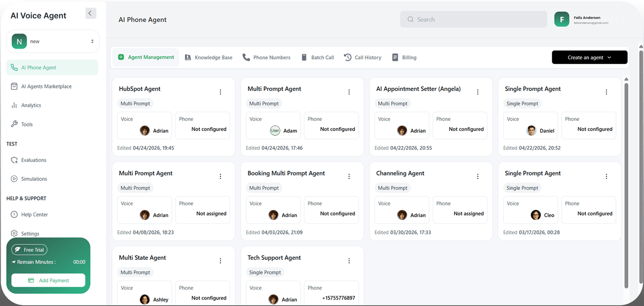644x306 pixels.
Task: Open the Channeling Agent title
Action: point(400,173)
